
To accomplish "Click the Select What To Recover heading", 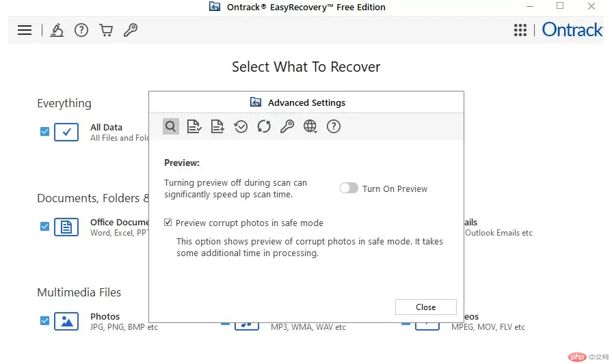I will click(x=306, y=67).
